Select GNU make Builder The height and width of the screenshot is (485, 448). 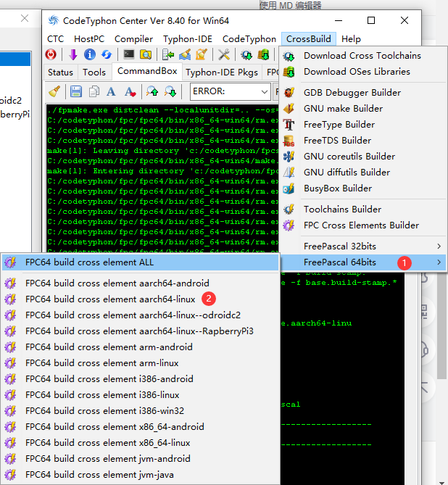click(363, 109)
